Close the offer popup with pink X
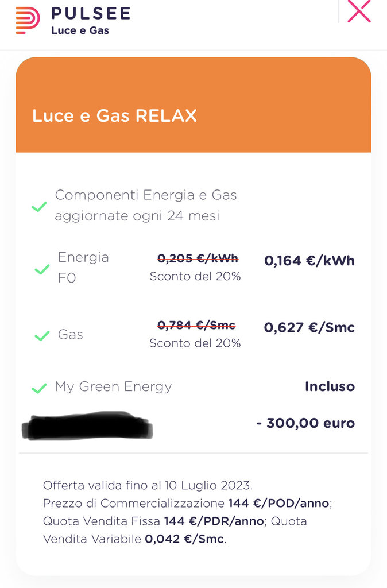The width and height of the screenshot is (387, 588). (359, 11)
